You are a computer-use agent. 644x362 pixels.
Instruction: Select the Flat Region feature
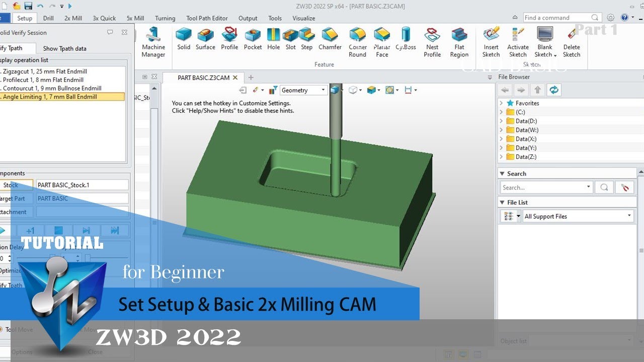(x=459, y=42)
